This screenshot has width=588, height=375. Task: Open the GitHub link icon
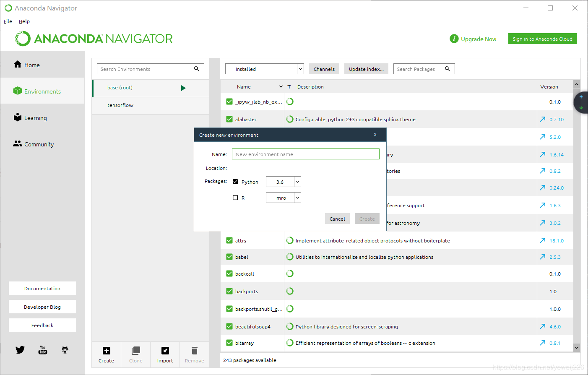[x=65, y=350]
